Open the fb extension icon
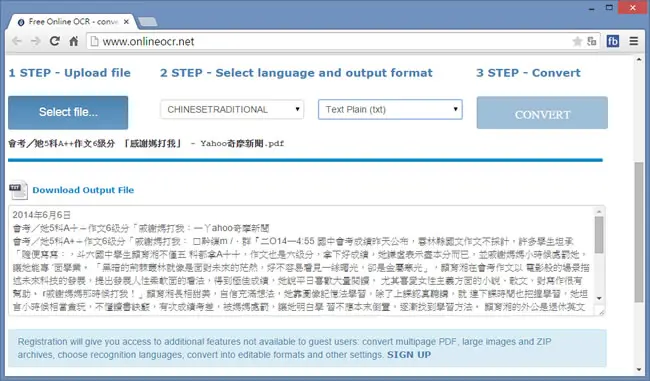 tap(613, 41)
